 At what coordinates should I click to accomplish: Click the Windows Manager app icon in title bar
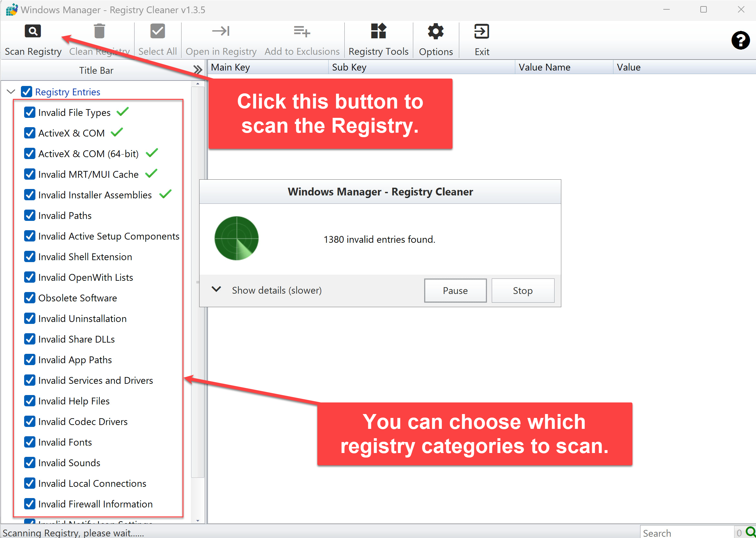12,10
